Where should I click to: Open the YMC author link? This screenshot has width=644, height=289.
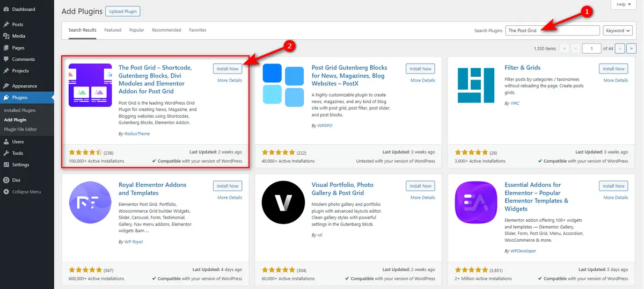(515, 103)
